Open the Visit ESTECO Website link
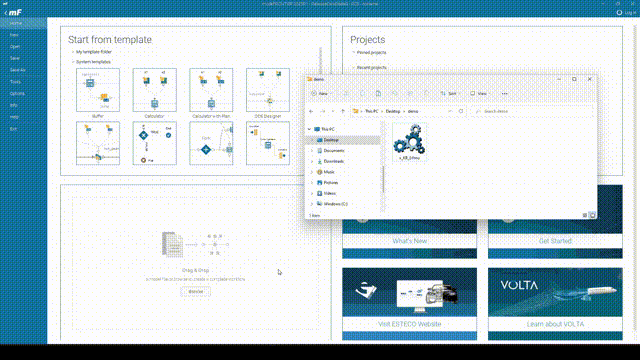This screenshot has width=640, height=360. click(409, 324)
